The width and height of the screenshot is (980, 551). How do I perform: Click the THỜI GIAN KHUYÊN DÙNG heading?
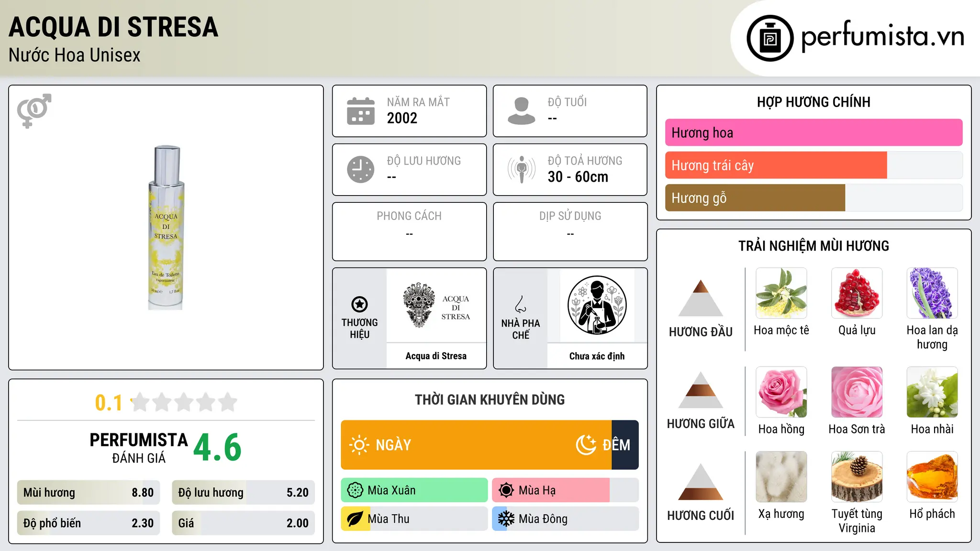pos(490,399)
